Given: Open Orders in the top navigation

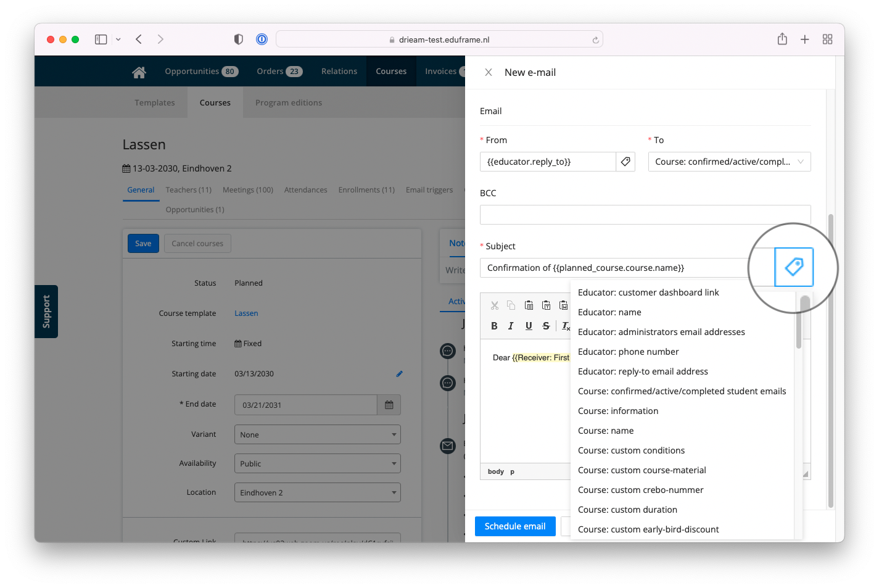Looking at the screenshot, I should point(279,71).
